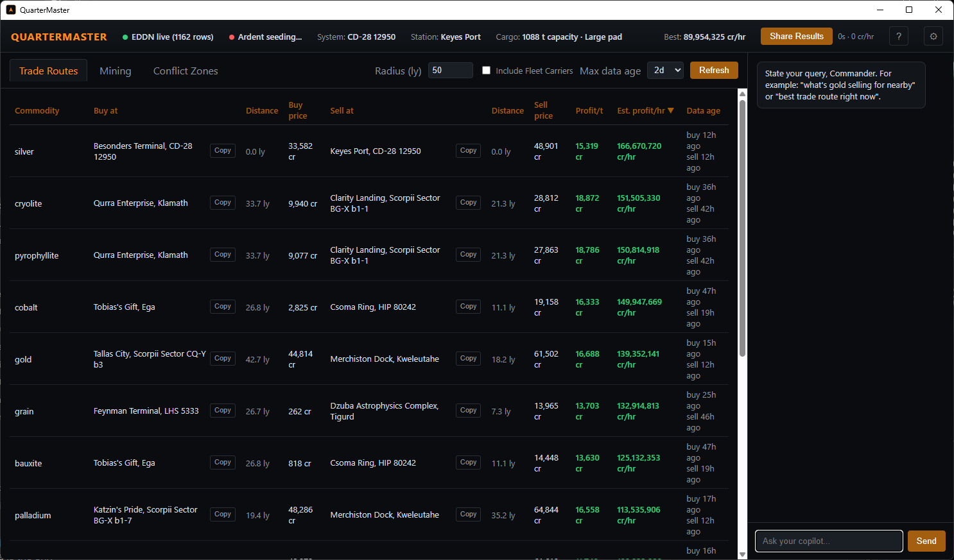Viewport: 954px width, 560px height.
Task: Copy Qurra Enterprise station in cryolite row
Action: click(223, 203)
